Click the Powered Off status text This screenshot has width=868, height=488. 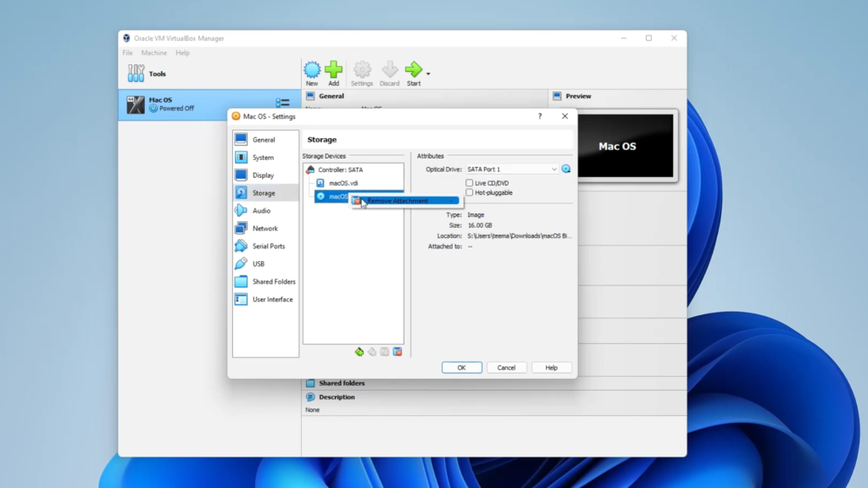click(176, 108)
